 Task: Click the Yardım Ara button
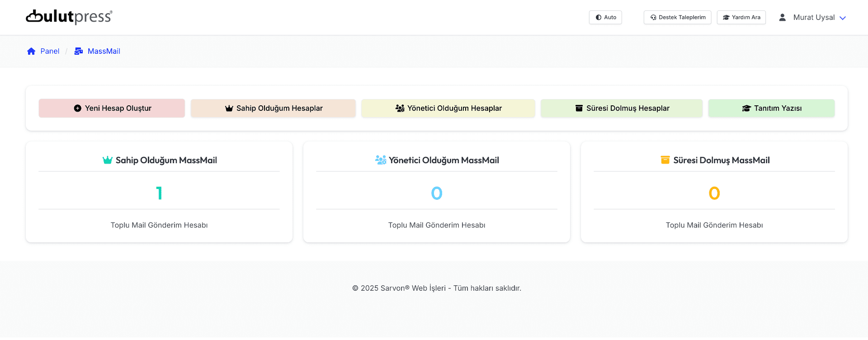pyautogui.click(x=741, y=18)
